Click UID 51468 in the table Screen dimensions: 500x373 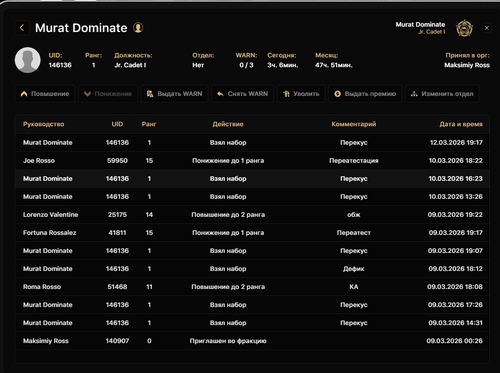[117, 287]
